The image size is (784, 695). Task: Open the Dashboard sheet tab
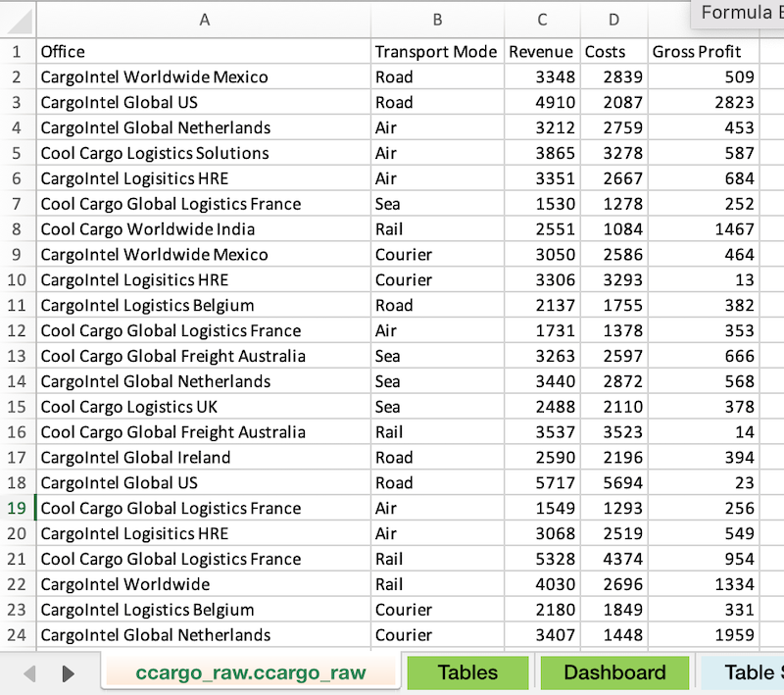(614, 672)
